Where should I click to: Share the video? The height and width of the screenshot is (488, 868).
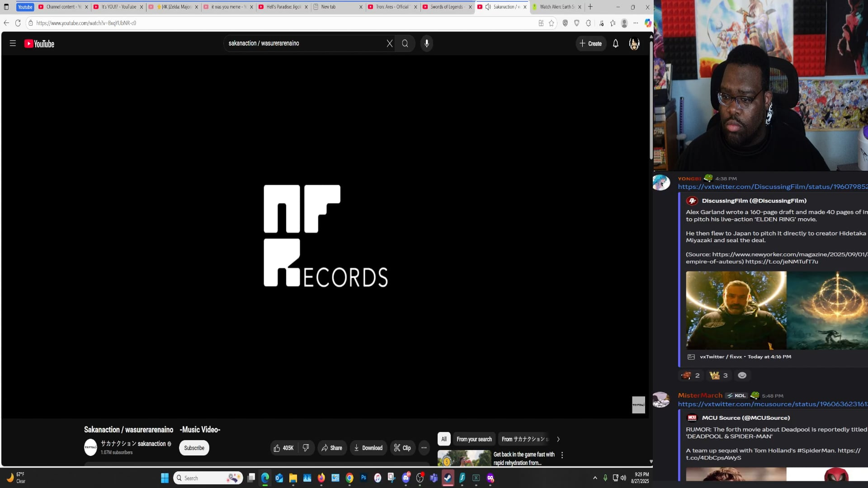[x=332, y=448]
